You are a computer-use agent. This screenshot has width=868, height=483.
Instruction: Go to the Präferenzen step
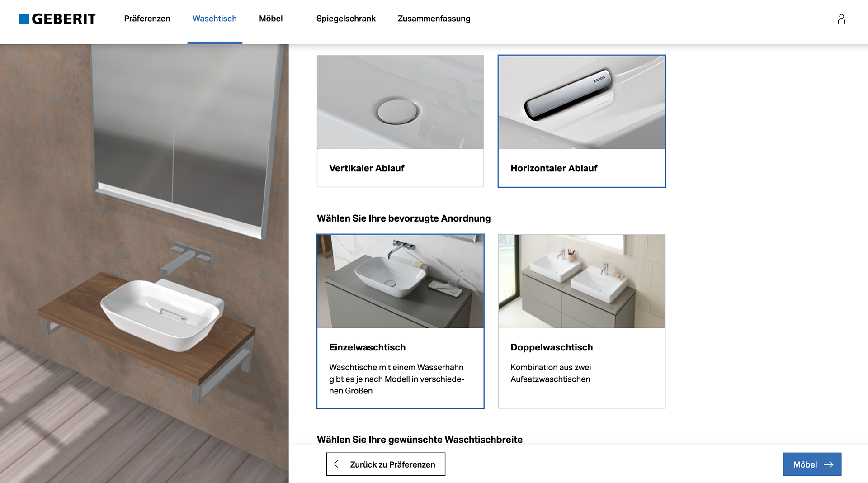pos(147,19)
